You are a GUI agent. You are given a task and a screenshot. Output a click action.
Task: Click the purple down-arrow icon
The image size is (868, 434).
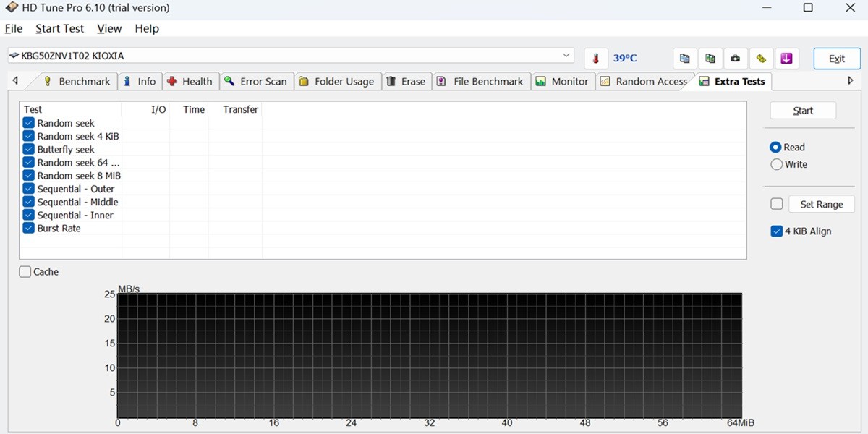tap(786, 59)
